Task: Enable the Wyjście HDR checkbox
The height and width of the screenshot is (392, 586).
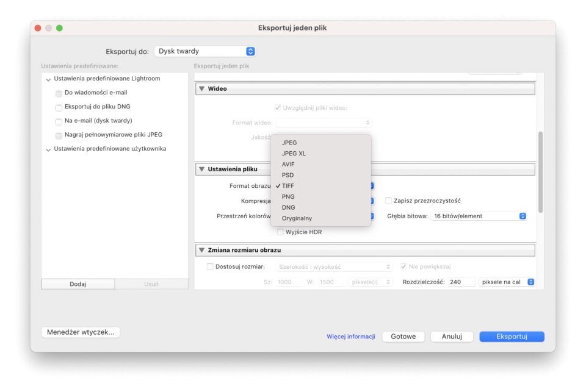Action: coord(280,232)
